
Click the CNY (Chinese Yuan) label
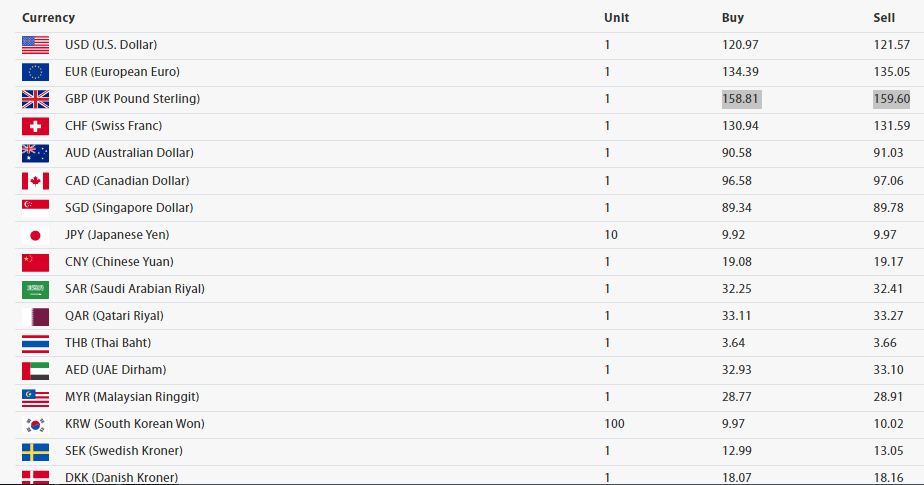click(x=119, y=262)
